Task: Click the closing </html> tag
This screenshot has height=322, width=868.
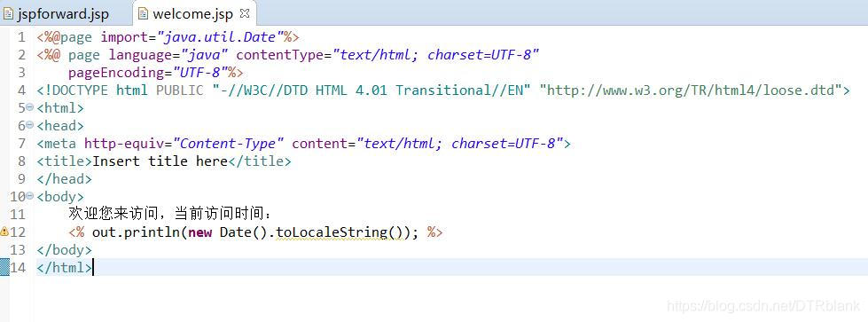Action: (65, 268)
